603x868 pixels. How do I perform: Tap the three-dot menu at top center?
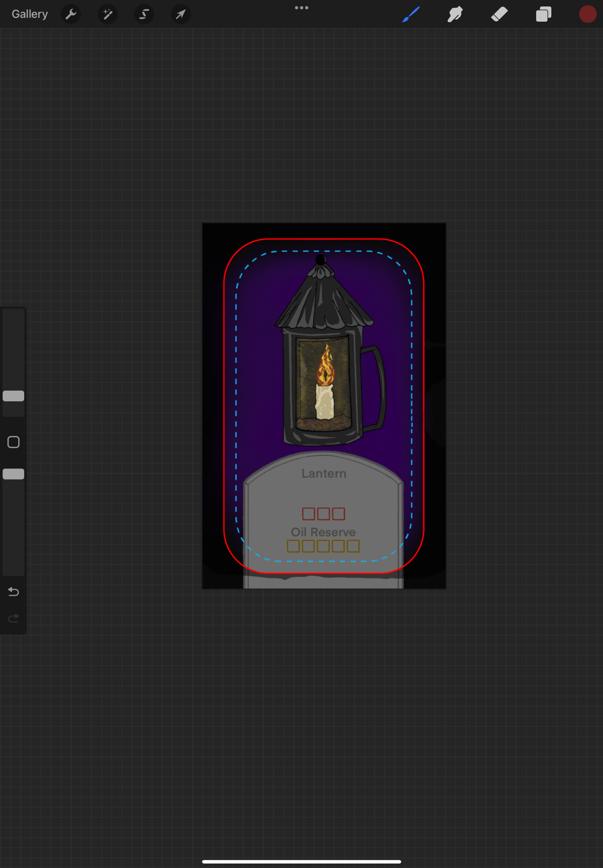301,8
